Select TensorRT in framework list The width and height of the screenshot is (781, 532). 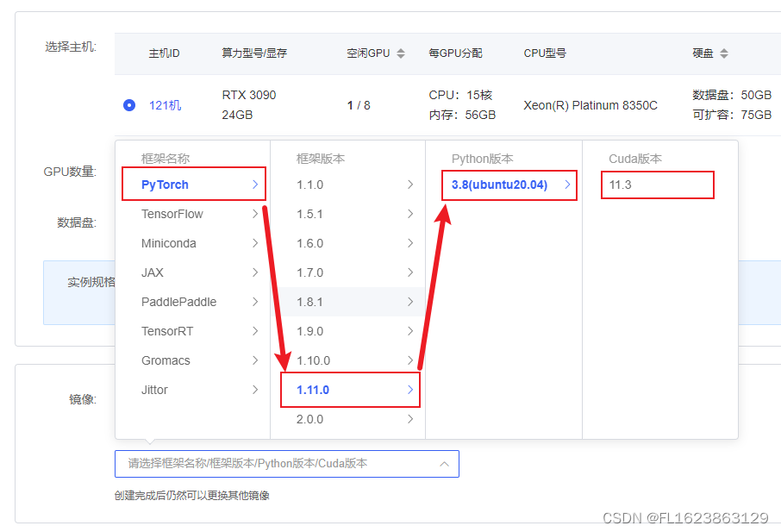point(170,331)
